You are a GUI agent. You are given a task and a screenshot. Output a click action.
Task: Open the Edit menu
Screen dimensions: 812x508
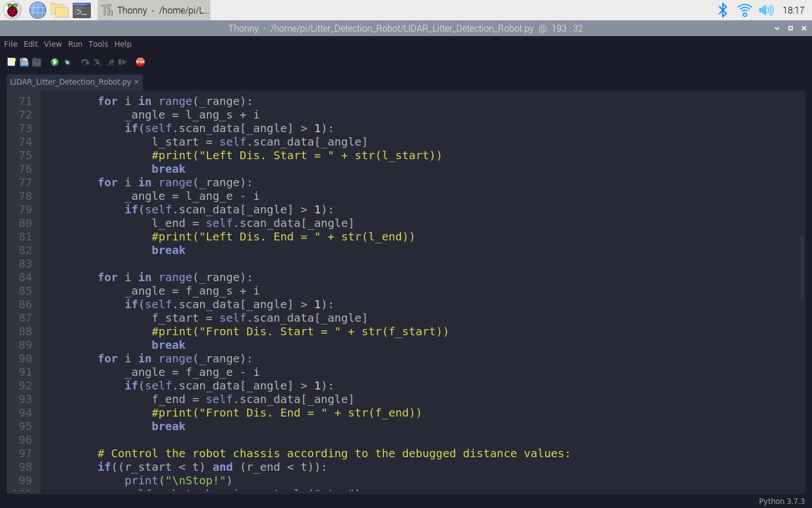click(x=30, y=44)
